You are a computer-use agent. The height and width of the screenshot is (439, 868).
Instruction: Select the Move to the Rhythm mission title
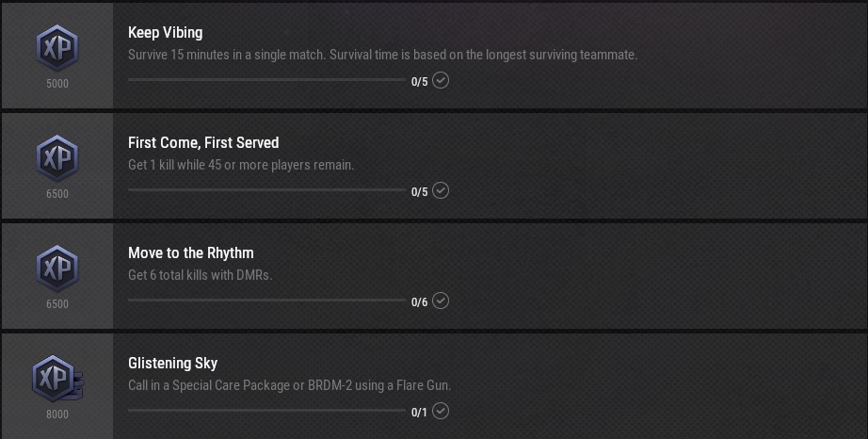[x=190, y=252]
